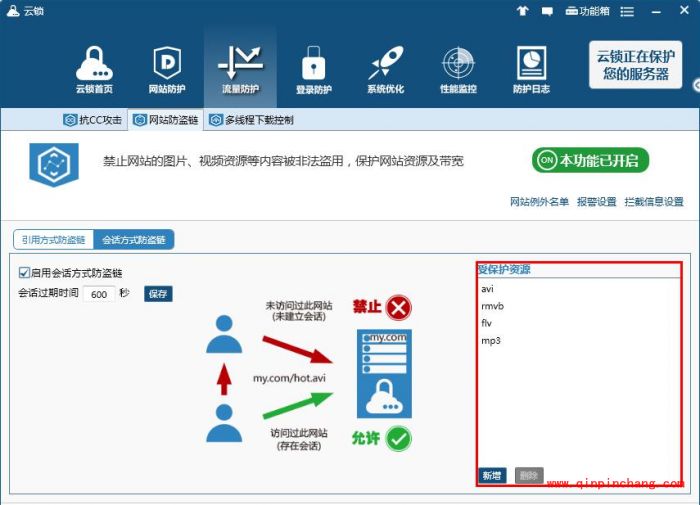Switch to 网站防盗链 tab
Screen dimensions: 700x505
(x=166, y=120)
